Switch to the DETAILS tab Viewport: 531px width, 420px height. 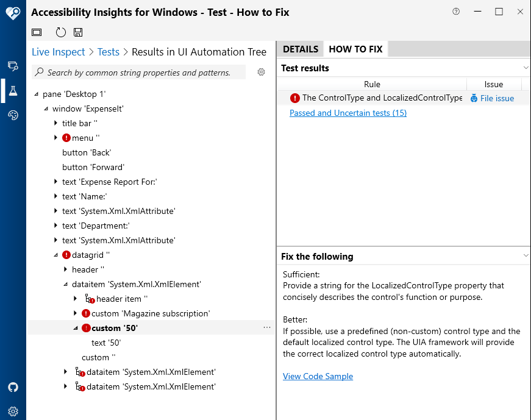coord(299,48)
